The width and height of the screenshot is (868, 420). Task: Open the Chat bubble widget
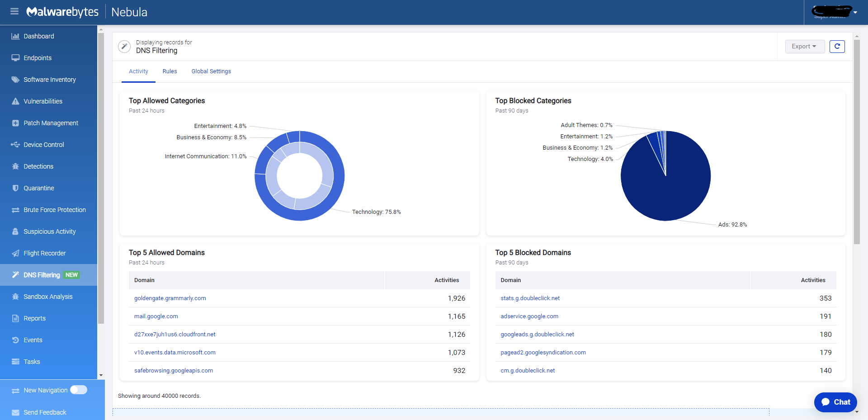coord(835,402)
